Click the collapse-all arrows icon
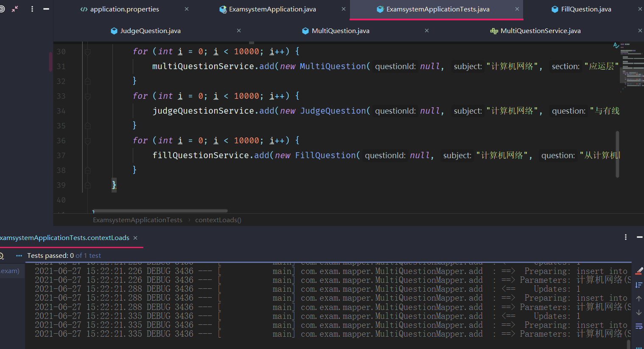The height and width of the screenshot is (349, 644). tap(15, 9)
